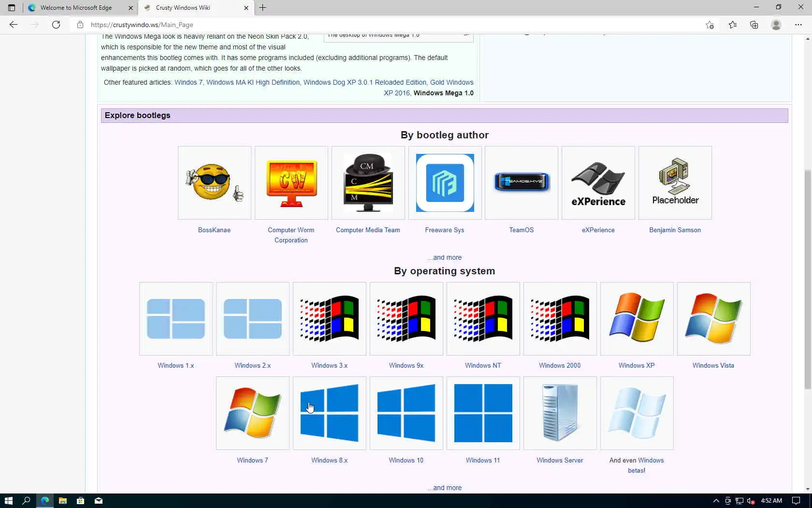
Task: Open a new browser tab
Action: (263, 8)
